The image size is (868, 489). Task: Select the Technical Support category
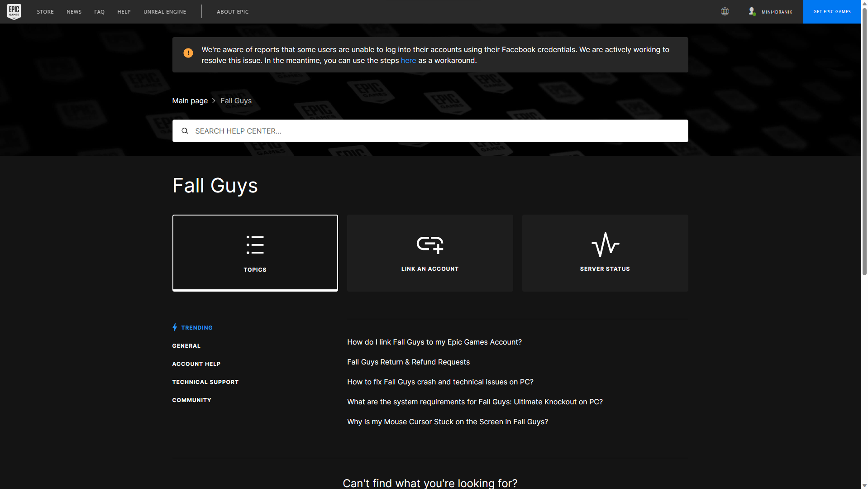[x=205, y=382]
